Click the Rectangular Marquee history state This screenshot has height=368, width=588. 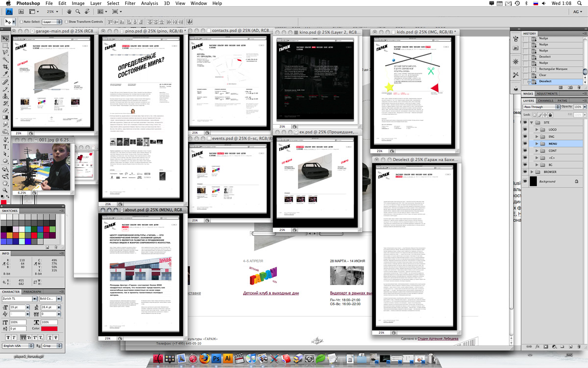(553, 69)
